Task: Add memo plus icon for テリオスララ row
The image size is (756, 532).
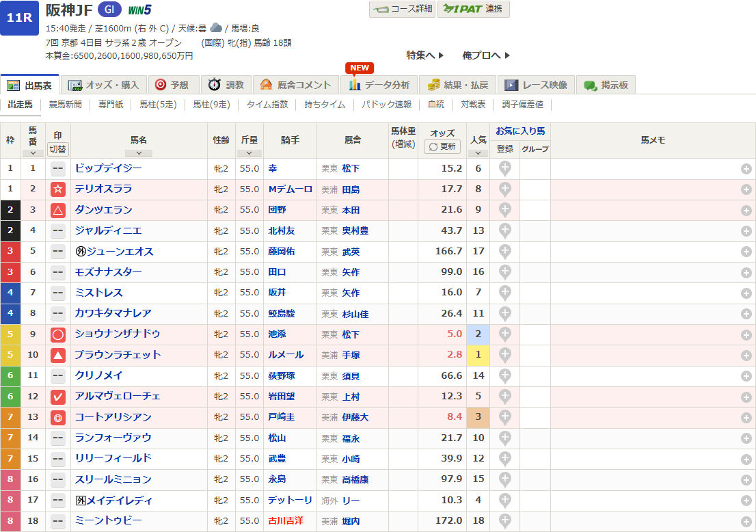Action: tap(746, 189)
